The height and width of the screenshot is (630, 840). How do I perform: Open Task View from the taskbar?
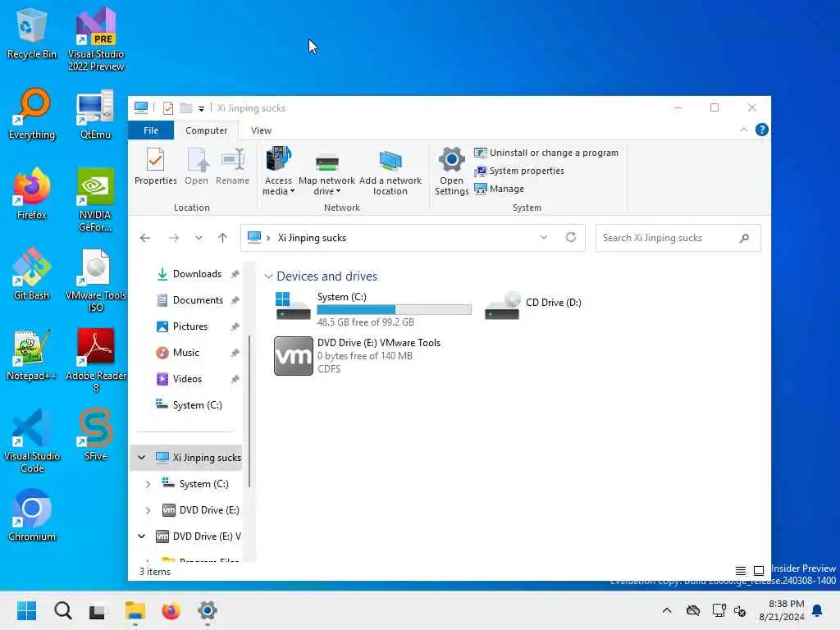pyautogui.click(x=98, y=610)
